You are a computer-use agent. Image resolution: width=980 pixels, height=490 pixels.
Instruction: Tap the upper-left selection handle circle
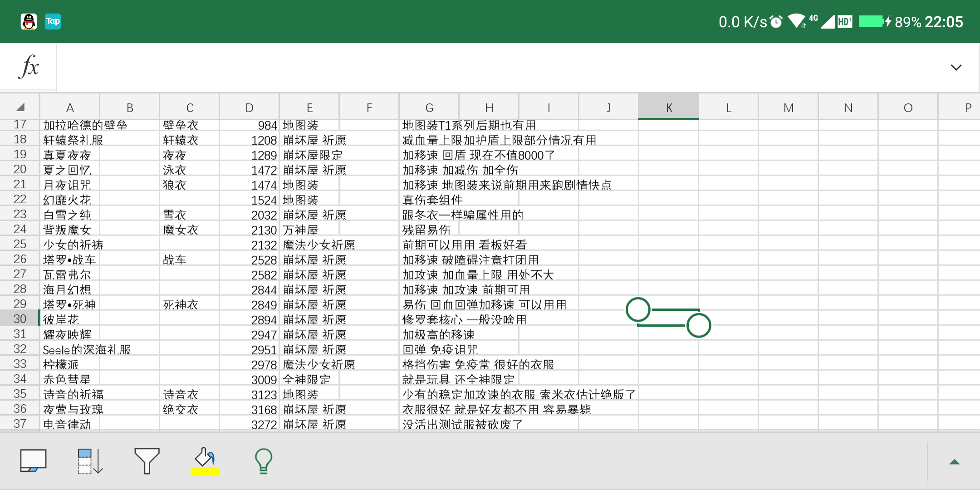click(638, 310)
